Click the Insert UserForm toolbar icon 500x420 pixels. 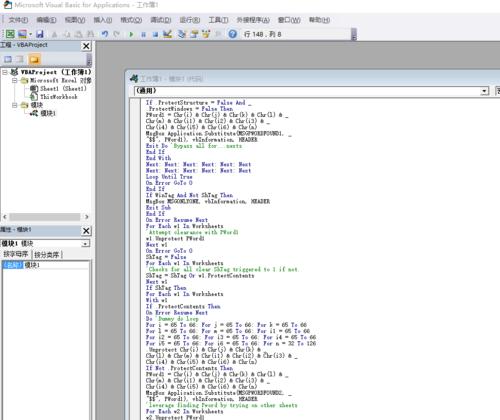coord(22,34)
